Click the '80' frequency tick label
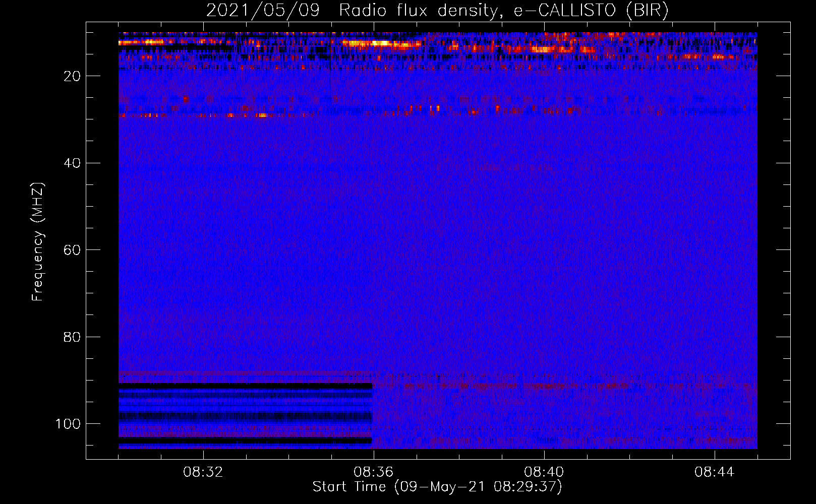The image size is (816, 504). (72, 337)
